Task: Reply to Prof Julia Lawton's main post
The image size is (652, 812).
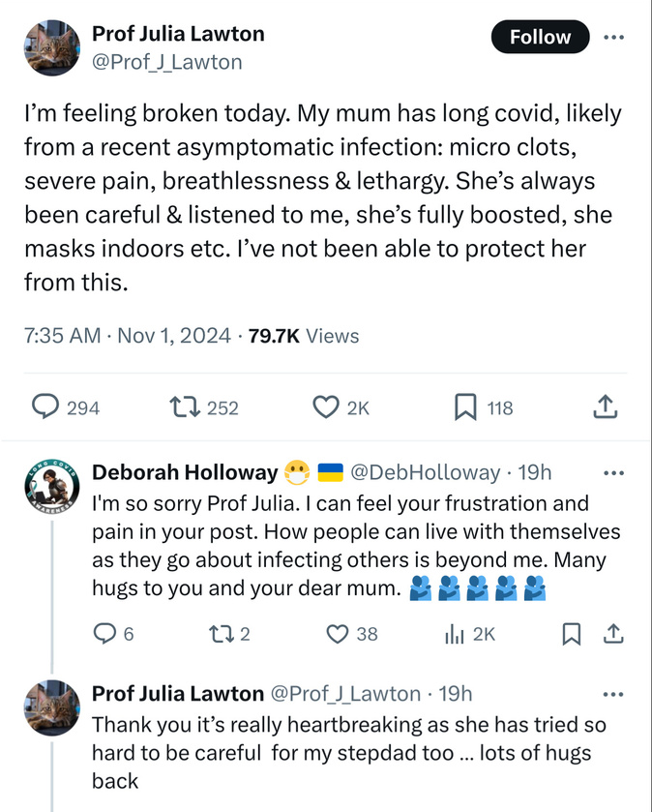Action: point(46,408)
